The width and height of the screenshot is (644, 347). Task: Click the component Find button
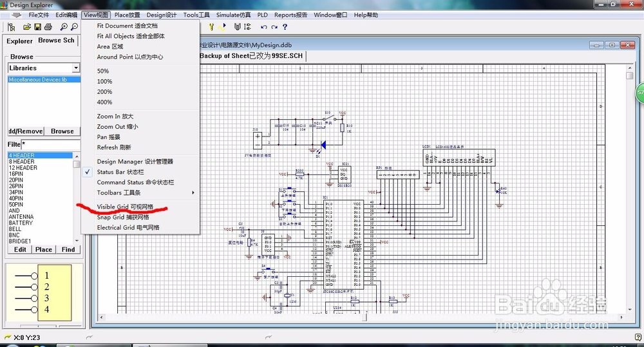tap(68, 249)
